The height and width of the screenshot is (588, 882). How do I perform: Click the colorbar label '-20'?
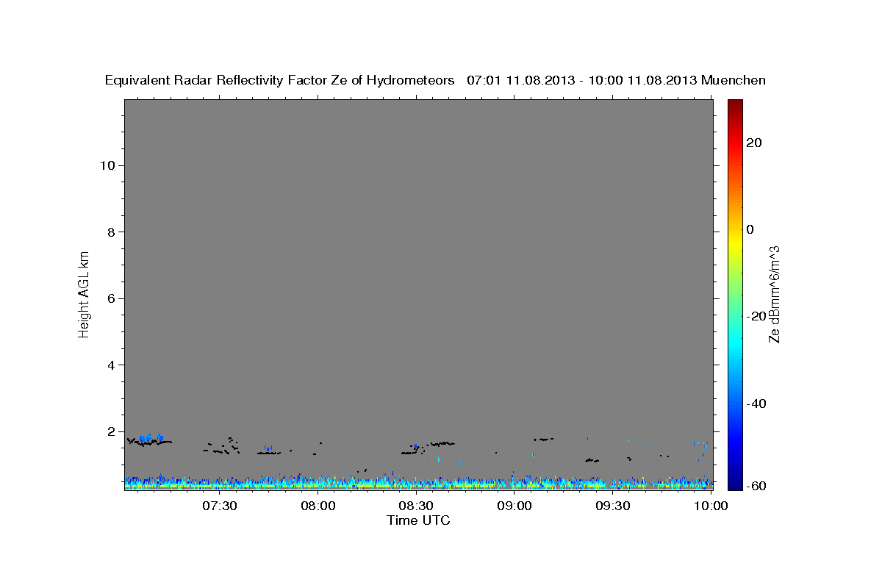click(x=757, y=316)
